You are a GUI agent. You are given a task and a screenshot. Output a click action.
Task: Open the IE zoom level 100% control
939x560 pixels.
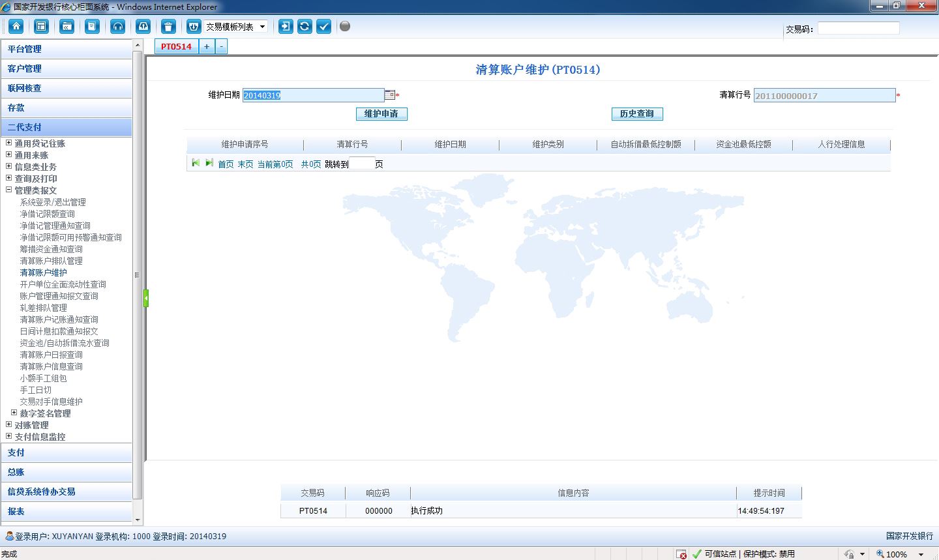pos(901,553)
